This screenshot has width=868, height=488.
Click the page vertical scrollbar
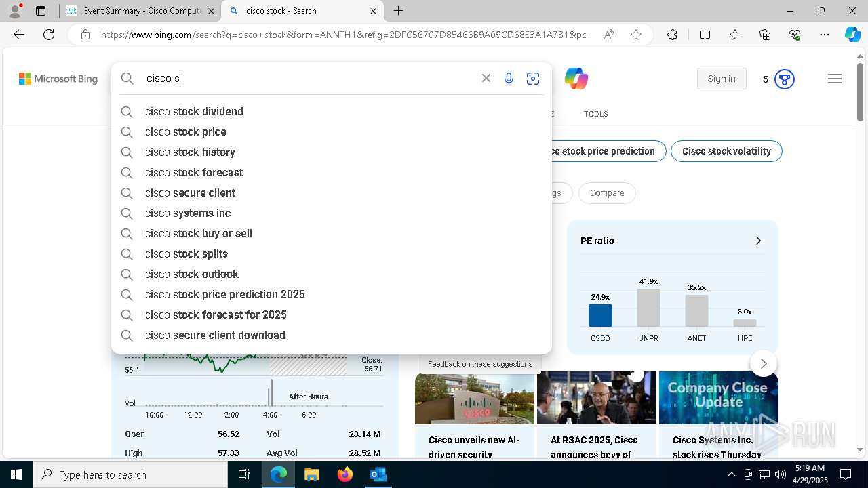coord(861,93)
